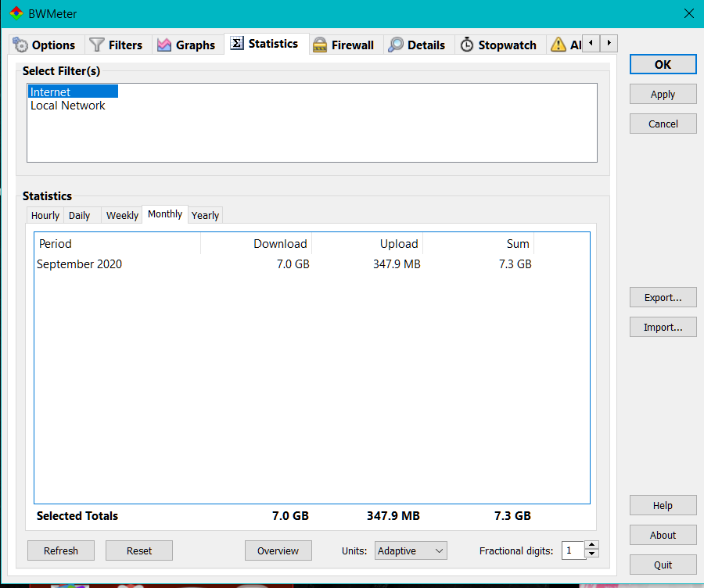The height and width of the screenshot is (588, 704).
Task: Click the Stopwatch clock icon
Action: (467, 45)
